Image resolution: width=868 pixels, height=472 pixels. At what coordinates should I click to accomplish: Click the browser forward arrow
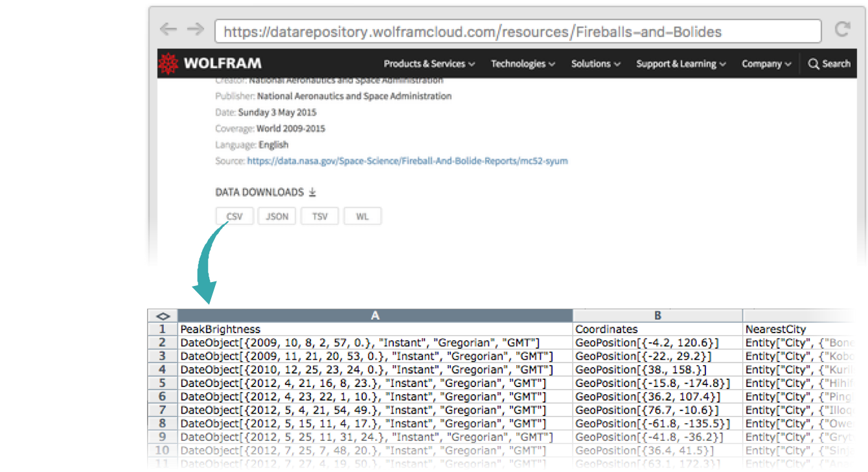point(195,30)
